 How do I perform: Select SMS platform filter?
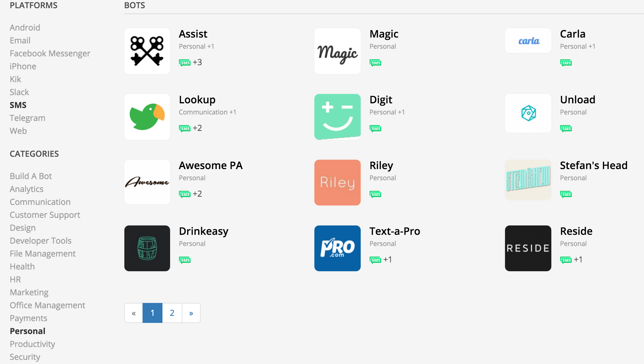coord(18,105)
